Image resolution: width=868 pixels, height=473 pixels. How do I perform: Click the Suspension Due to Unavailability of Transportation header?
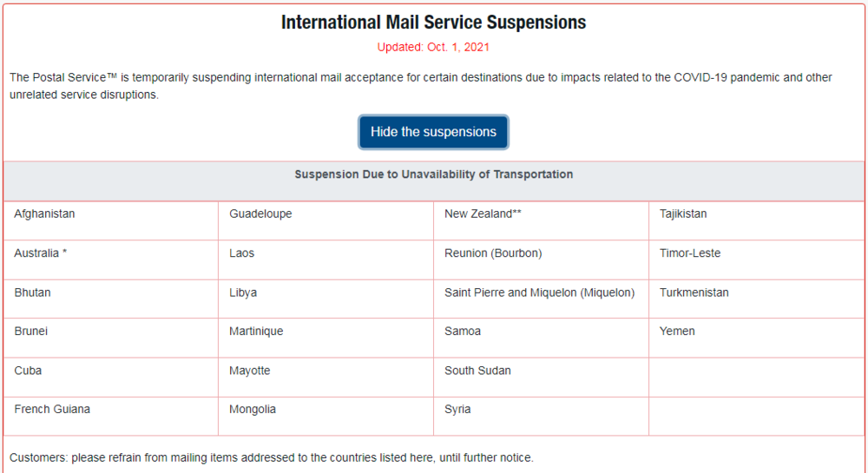coord(434,174)
